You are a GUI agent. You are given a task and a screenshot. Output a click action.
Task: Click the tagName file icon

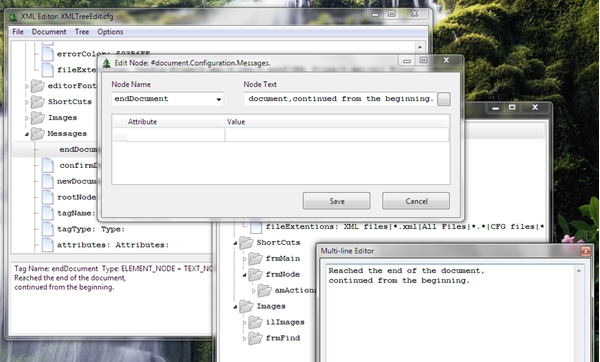click(x=47, y=213)
